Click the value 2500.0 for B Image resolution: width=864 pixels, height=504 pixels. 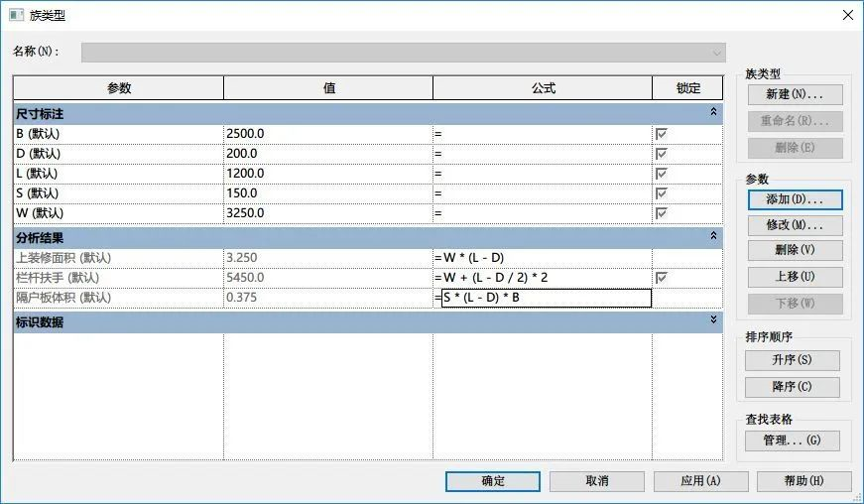click(x=328, y=134)
